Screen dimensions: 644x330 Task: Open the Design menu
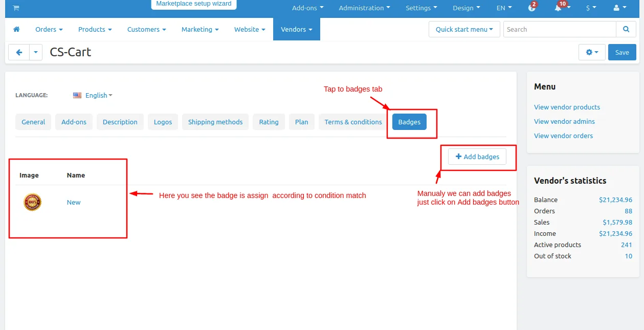tap(467, 8)
